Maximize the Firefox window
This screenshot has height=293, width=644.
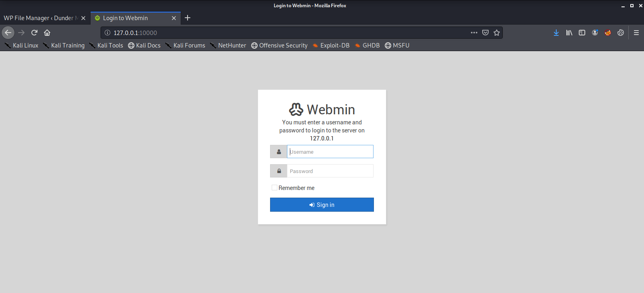tap(632, 6)
